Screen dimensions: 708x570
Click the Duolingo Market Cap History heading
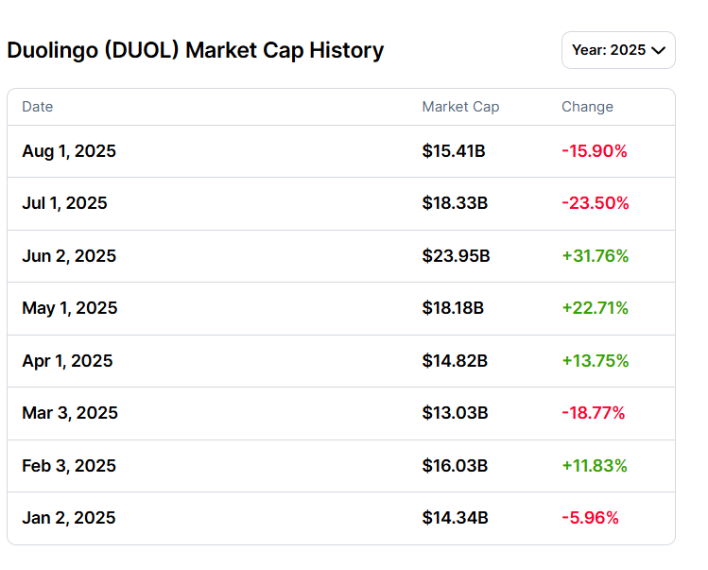(x=195, y=50)
